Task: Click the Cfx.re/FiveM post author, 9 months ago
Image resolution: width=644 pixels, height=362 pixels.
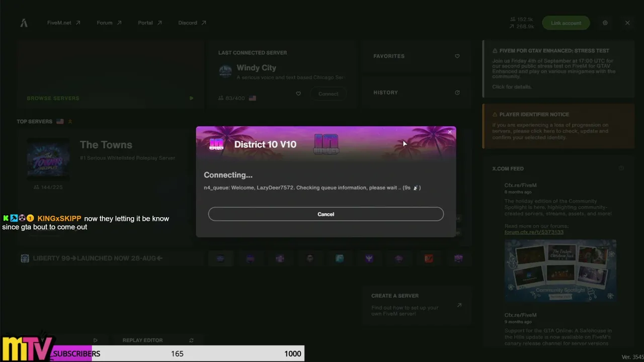Action: pyautogui.click(x=521, y=315)
